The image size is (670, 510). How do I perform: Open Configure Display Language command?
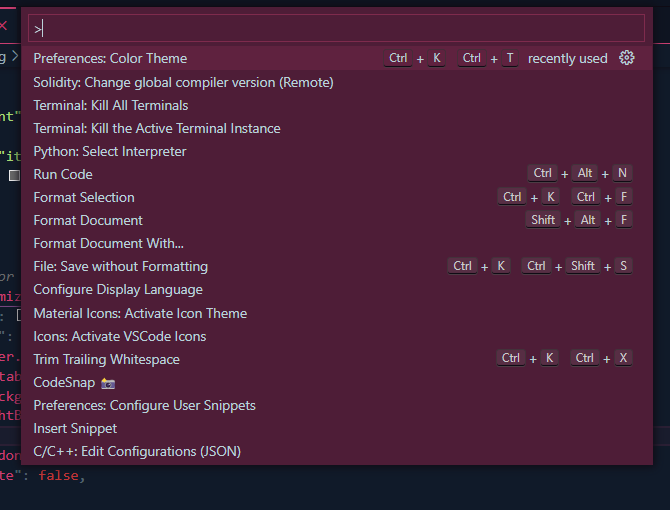(x=336, y=290)
